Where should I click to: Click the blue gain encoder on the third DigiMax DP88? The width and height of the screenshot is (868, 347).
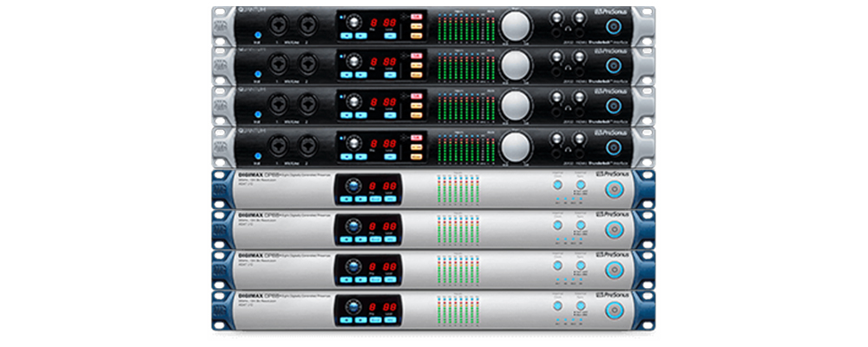[352, 266]
